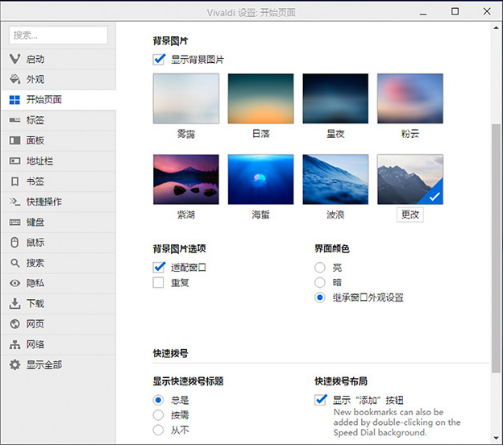Select 显示全部 in the sidebar
Image resolution: width=504 pixels, height=446 pixels.
click(59, 365)
